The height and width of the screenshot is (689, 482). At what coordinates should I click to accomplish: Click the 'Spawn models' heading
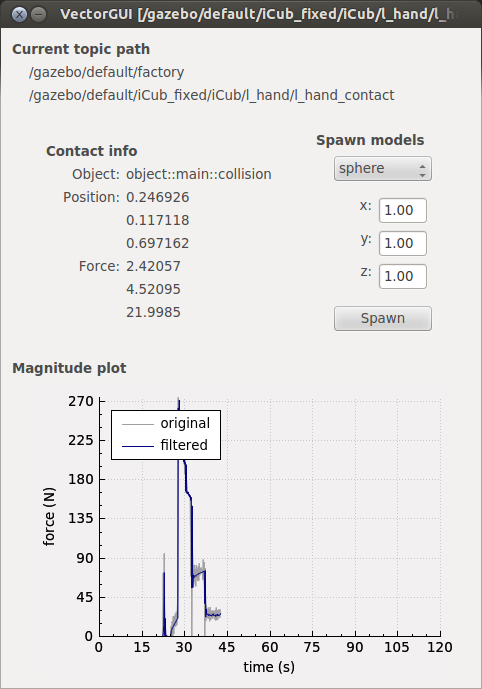370,140
